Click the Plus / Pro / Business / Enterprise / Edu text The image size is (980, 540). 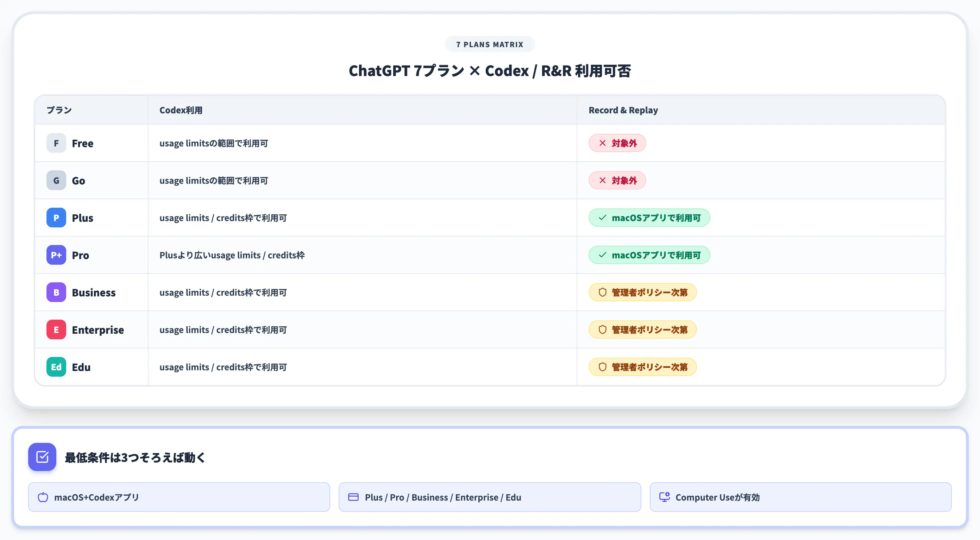[x=443, y=497]
